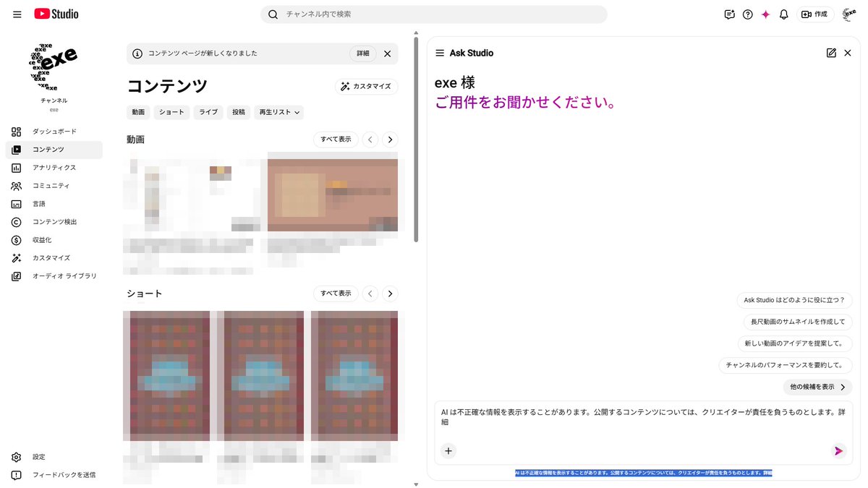Screen dimensions: 868x488
Task: Dismiss the content page notice banner
Action: [387, 53]
